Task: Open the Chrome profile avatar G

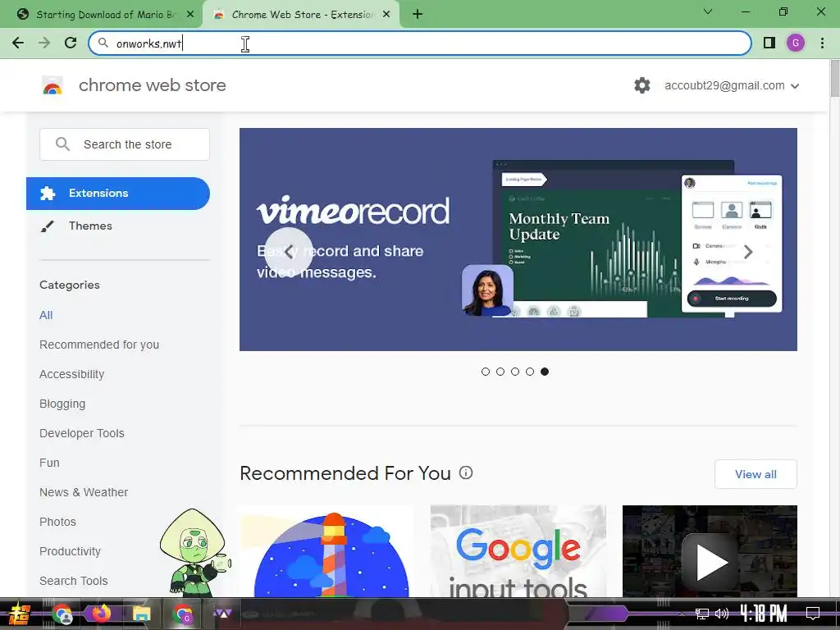Action: coord(796,43)
